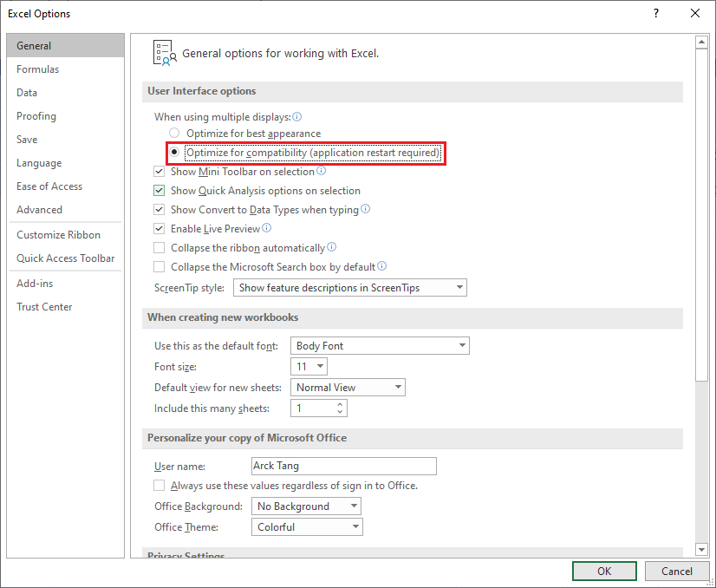
Task: Open the Font size dropdown showing 11
Action: pyautogui.click(x=309, y=366)
